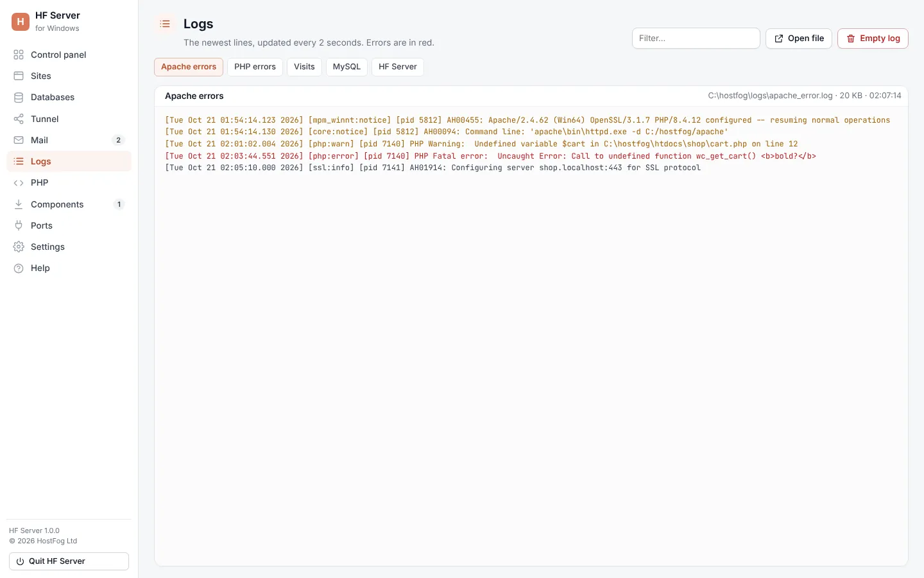Viewport: 924px width, 578px height.
Task: Click the Databases cylinder icon
Action: tap(19, 97)
